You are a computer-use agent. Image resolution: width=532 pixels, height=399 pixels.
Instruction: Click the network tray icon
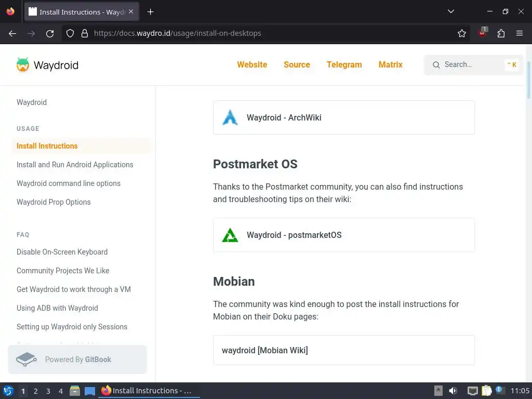point(472,391)
